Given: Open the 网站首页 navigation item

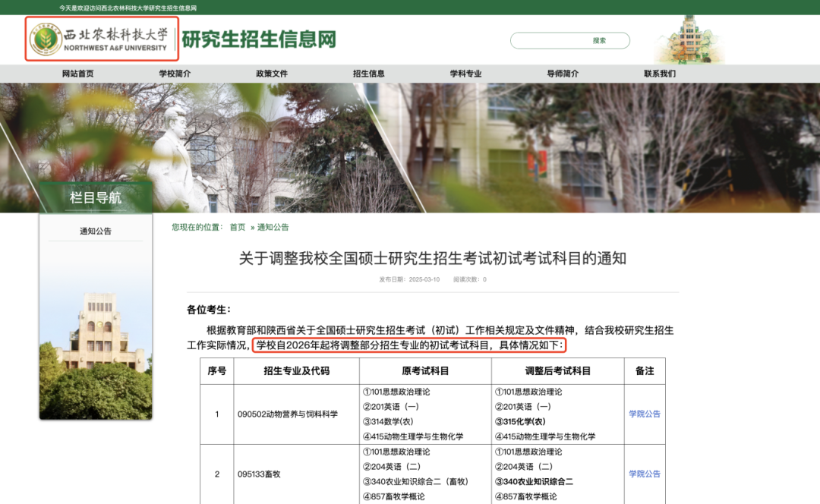Looking at the screenshot, I should (x=78, y=74).
